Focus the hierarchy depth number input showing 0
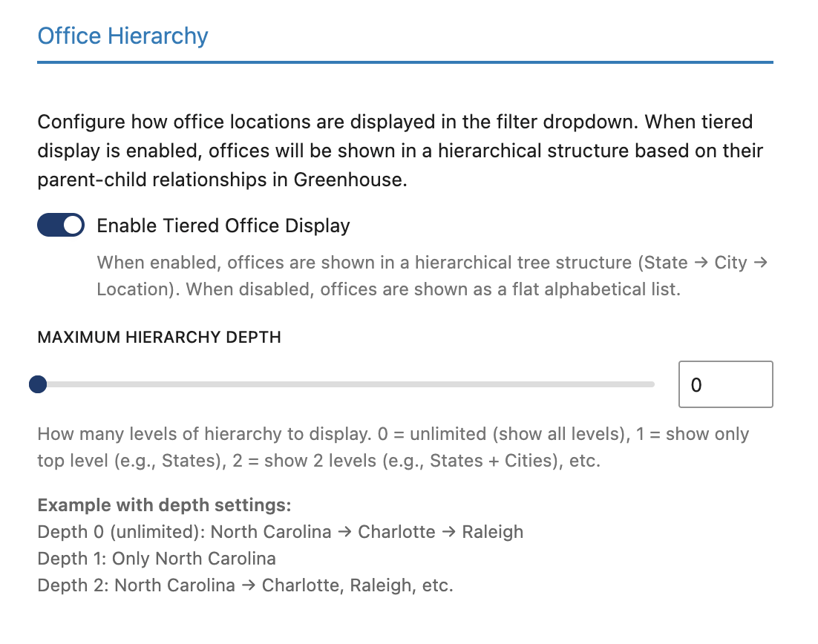818x644 pixels. (x=725, y=384)
